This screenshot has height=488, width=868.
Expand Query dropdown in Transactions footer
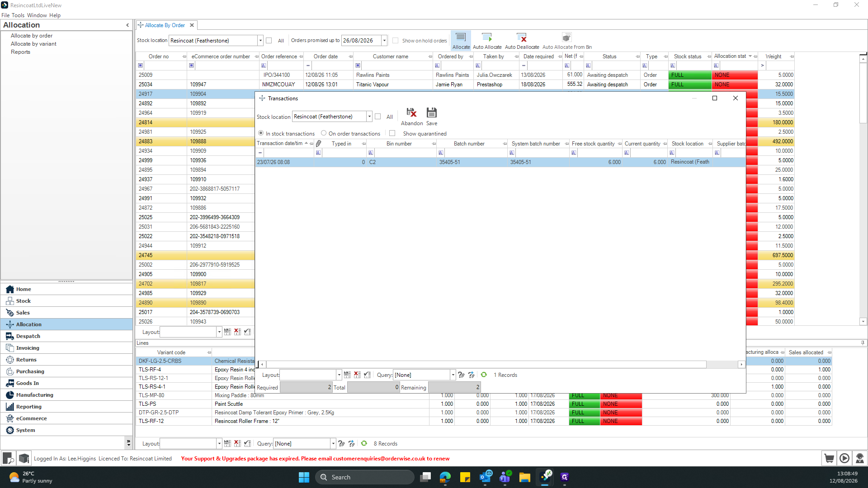[453, 375]
